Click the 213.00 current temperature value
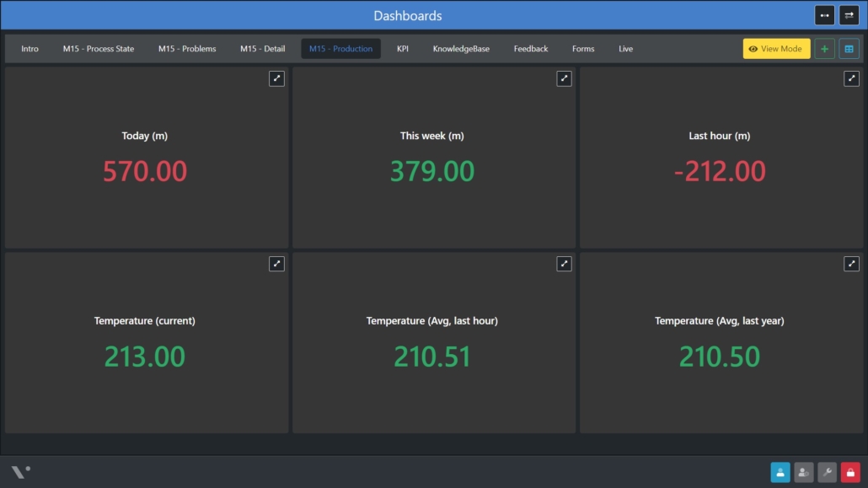 pyautogui.click(x=145, y=357)
